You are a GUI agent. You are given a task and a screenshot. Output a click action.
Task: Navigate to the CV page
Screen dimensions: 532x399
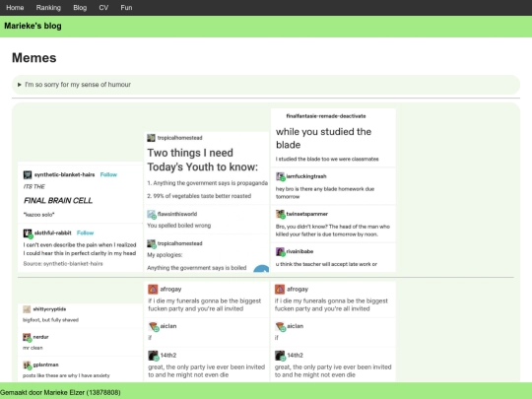click(x=103, y=8)
